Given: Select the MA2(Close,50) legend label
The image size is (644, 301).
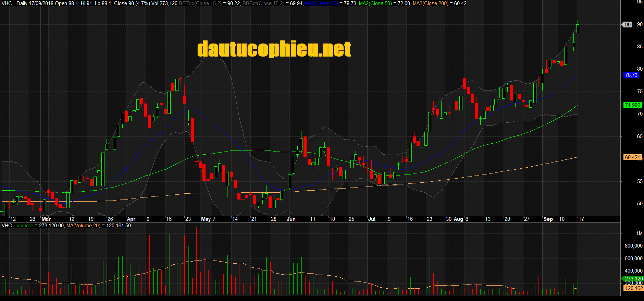Looking at the screenshot, I should [375, 3].
